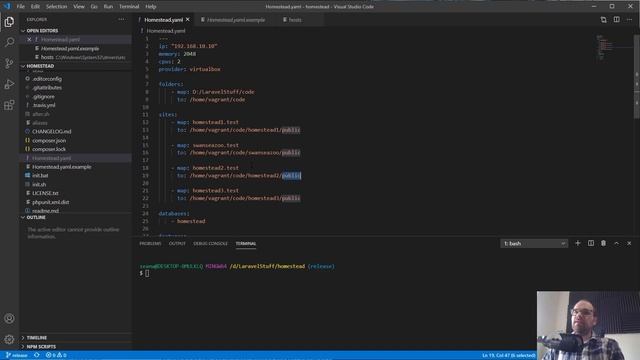The height and width of the screenshot is (360, 640).
Task: Open Homestead.yaml.example in the file tree
Action: point(62,167)
